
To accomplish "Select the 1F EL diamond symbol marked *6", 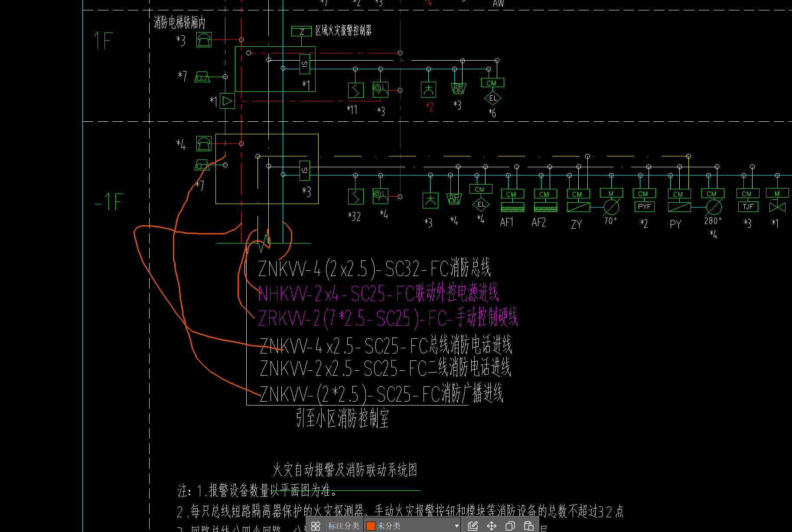I will (493, 98).
